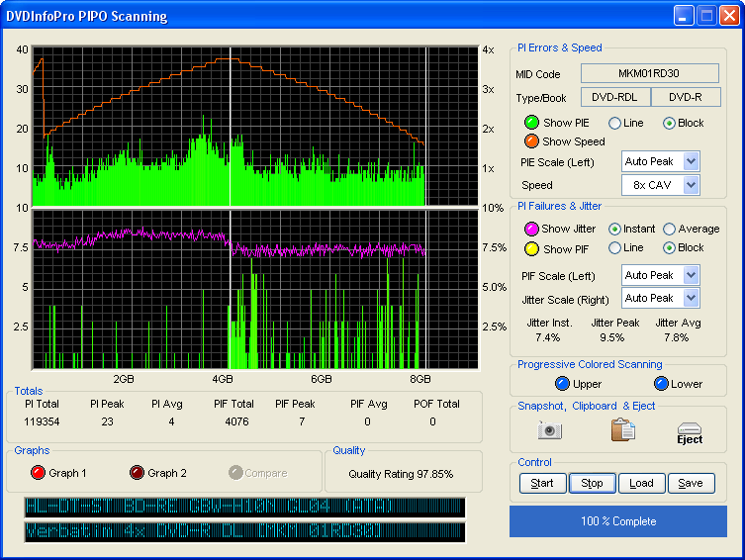Click the Verbatim 4x DVD-R DL media display
745x560 pixels.
244,532
